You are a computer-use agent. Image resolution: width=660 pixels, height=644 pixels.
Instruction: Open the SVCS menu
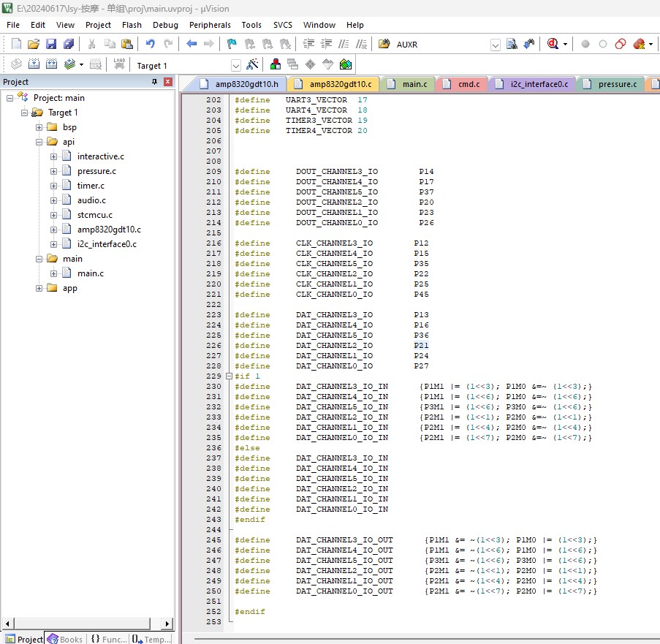point(283,25)
